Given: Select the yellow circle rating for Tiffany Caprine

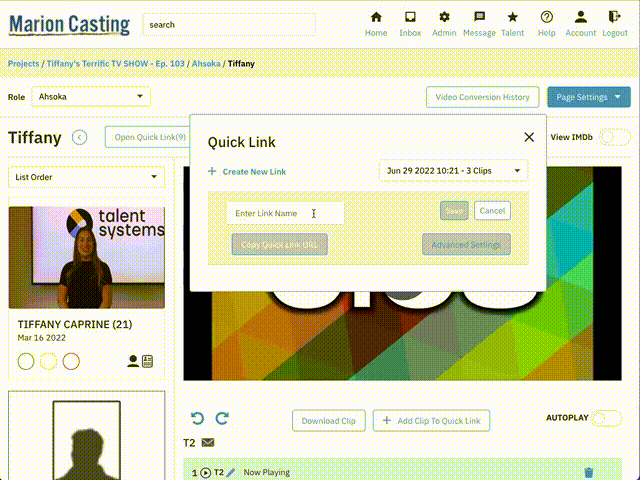Looking at the screenshot, I should pyautogui.click(x=49, y=361).
